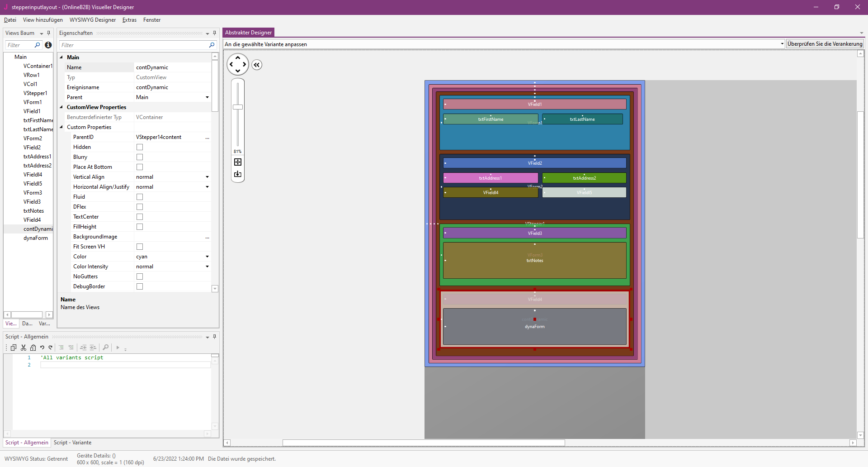The width and height of the screenshot is (868, 467).
Task: Select the Cut icon in the script toolbar
Action: pos(23,348)
